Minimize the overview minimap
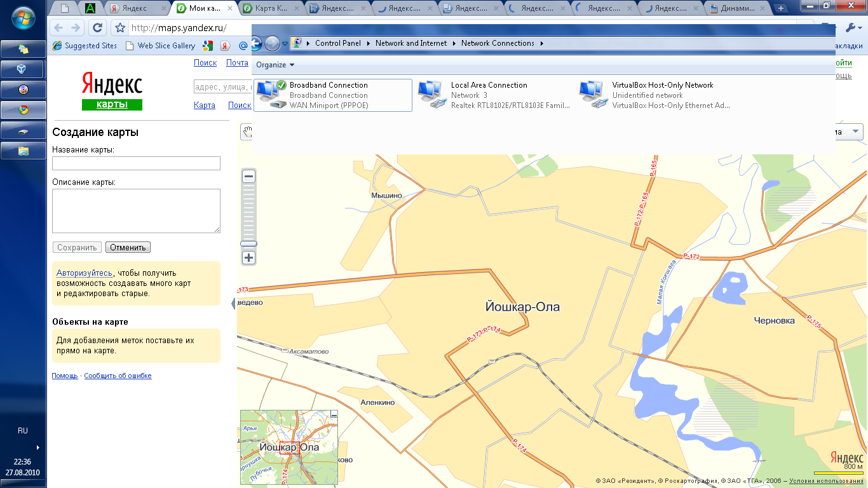 pos(334,414)
